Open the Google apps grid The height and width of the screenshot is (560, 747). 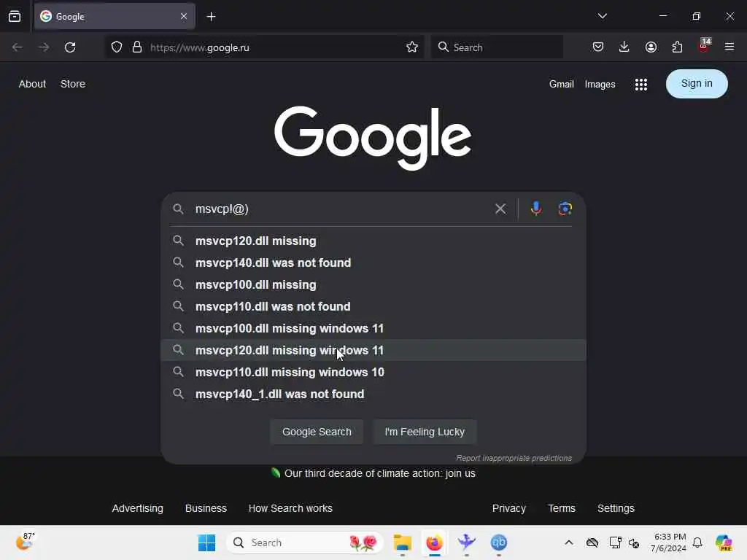(640, 85)
